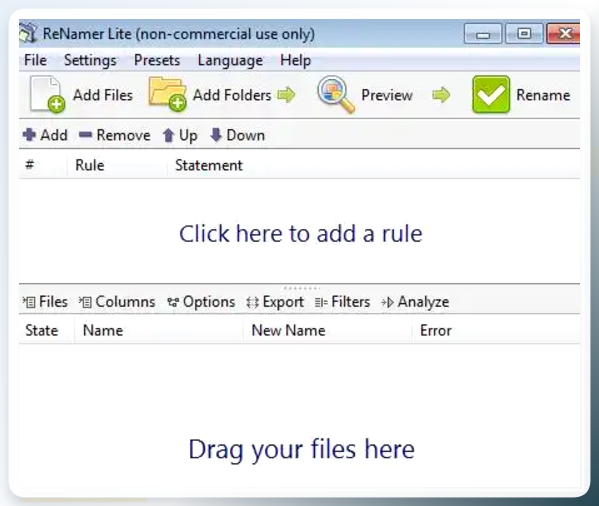Open the Export dropdown menu
Image resolution: width=599 pixels, height=506 pixels.
[x=275, y=302]
